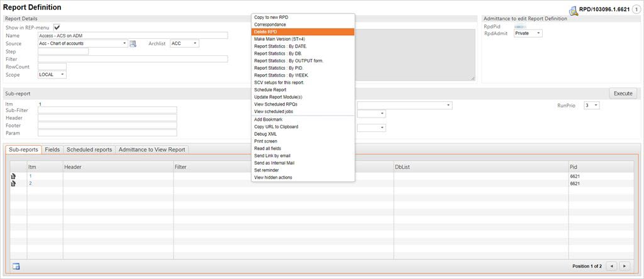Expand the RpdAdmit Private dropdown

click(x=538, y=33)
